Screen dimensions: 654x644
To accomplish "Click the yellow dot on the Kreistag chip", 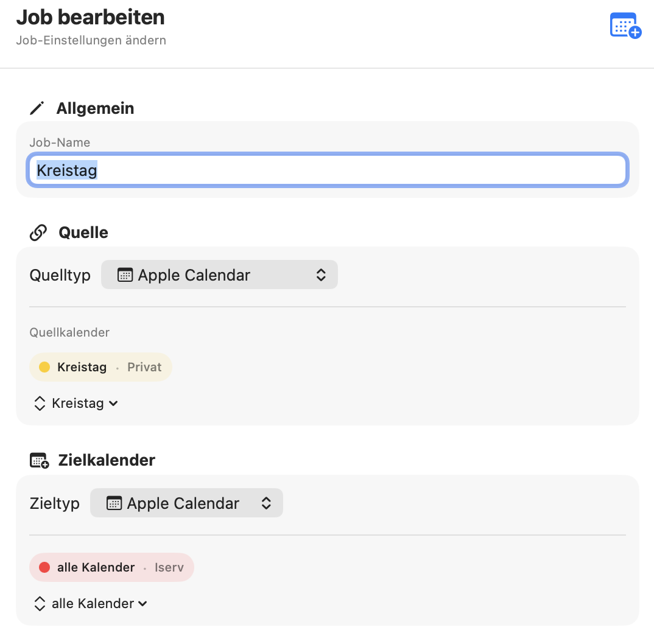I will pos(43,366).
